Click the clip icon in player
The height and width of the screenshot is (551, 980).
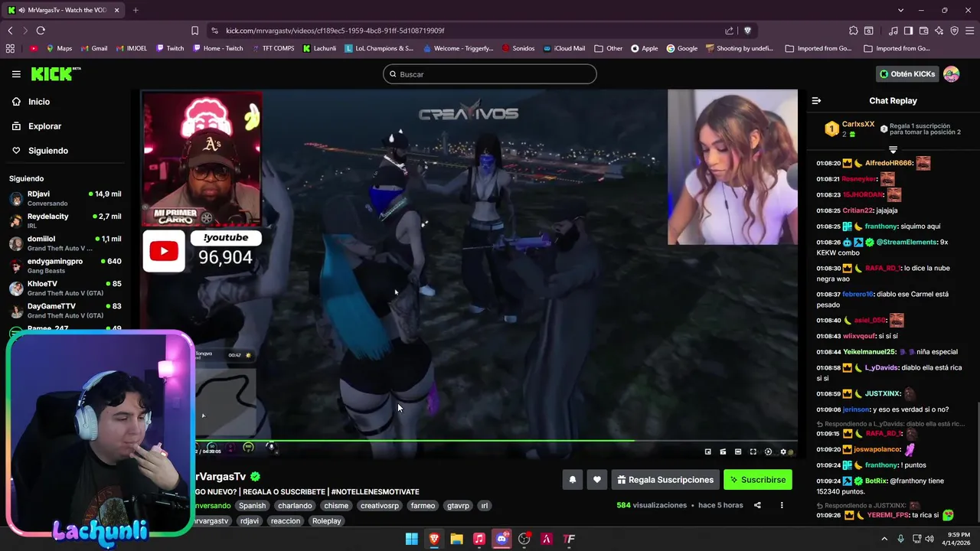click(x=723, y=452)
